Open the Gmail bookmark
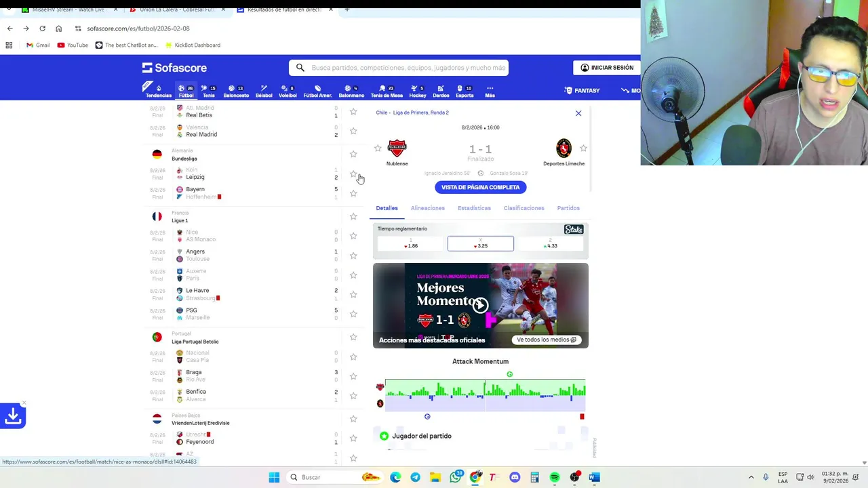The image size is (868, 488). [38, 45]
